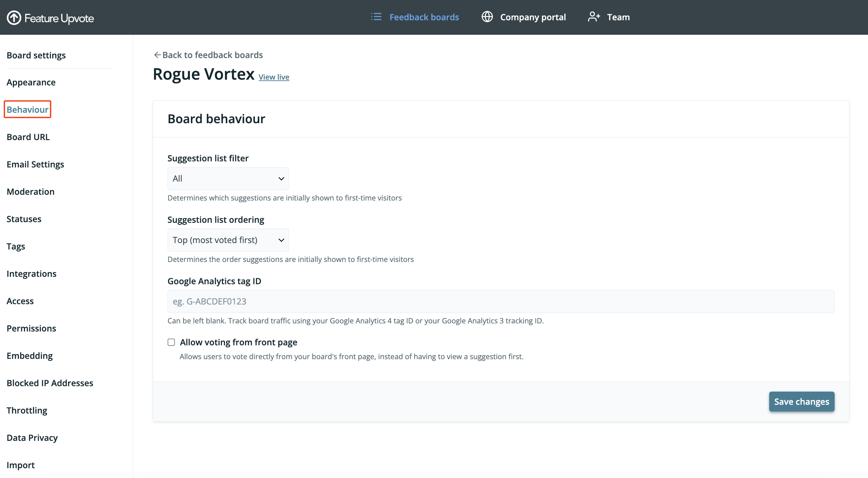Image resolution: width=868 pixels, height=478 pixels.
Task: Click the Team add-user icon
Action: point(594,17)
